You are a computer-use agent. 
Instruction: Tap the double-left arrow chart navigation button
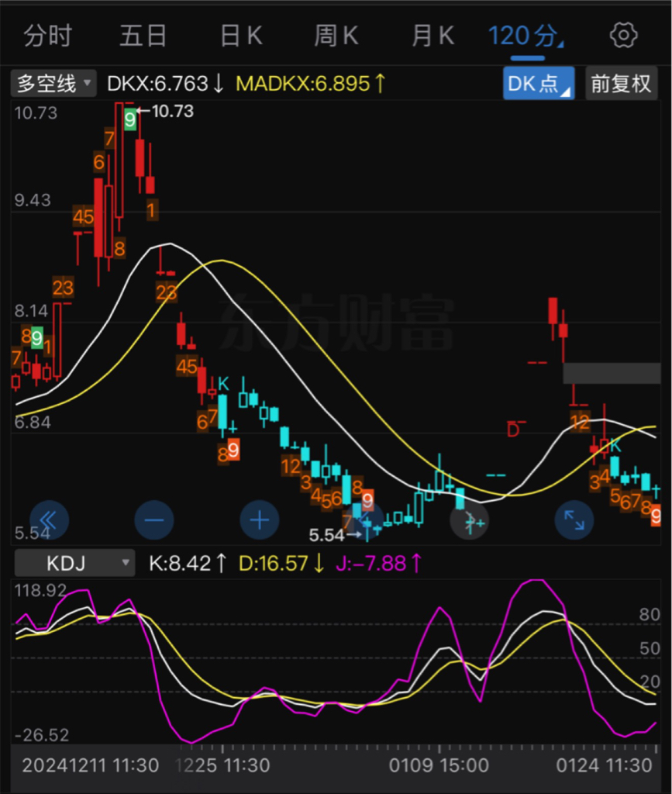click(49, 520)
